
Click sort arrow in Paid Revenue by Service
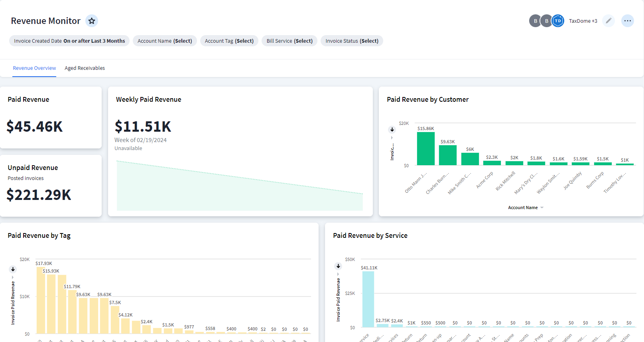click(338, 266)
